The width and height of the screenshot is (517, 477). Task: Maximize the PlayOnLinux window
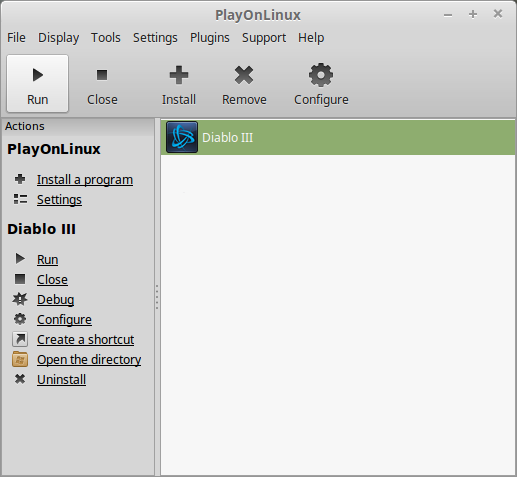click(473, 14)
